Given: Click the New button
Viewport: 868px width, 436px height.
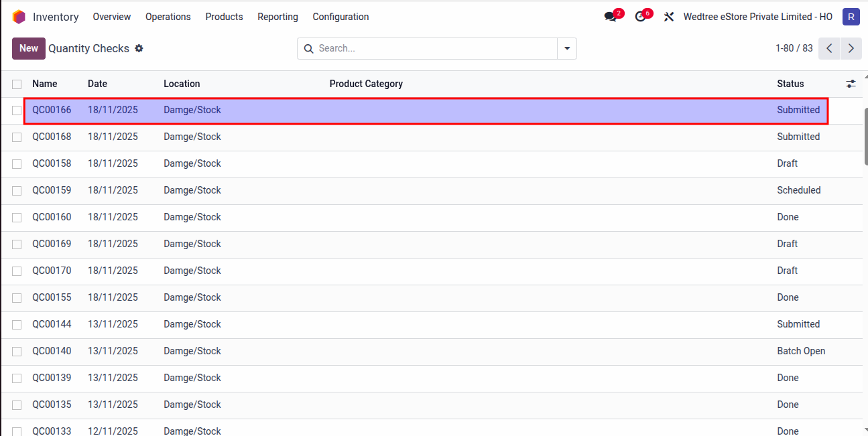Looking at the screenshot, I should click(x=29, y=48).
